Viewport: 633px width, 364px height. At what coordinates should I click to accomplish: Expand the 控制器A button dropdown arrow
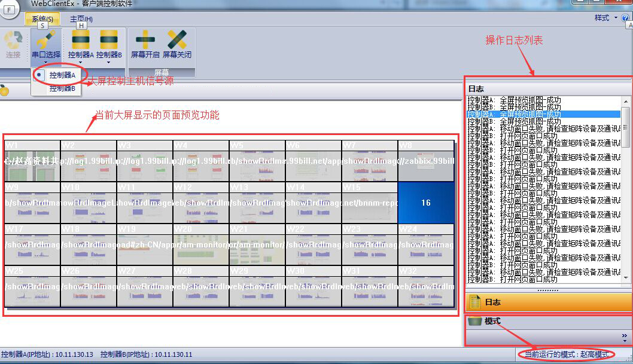[x=80, y=63]
